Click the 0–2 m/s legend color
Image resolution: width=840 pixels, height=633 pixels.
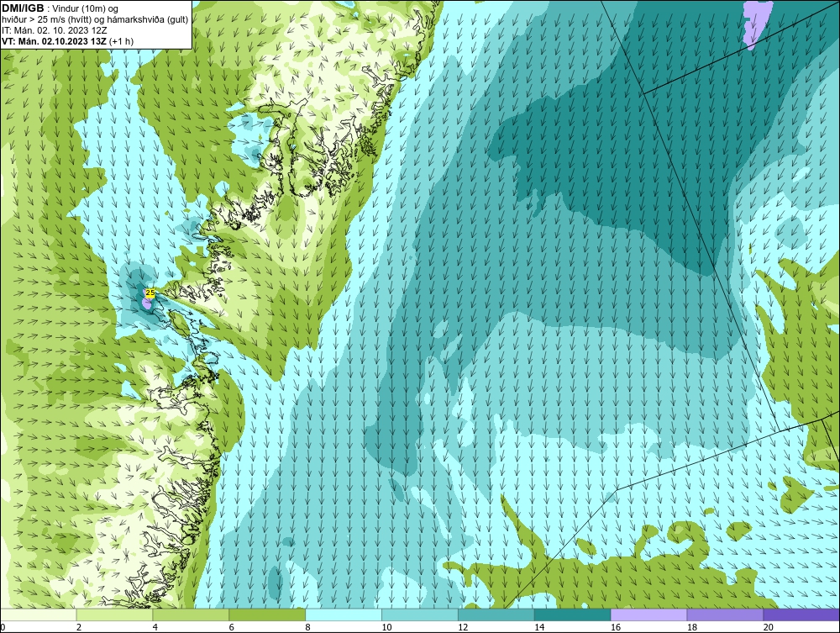pos(38,615)
